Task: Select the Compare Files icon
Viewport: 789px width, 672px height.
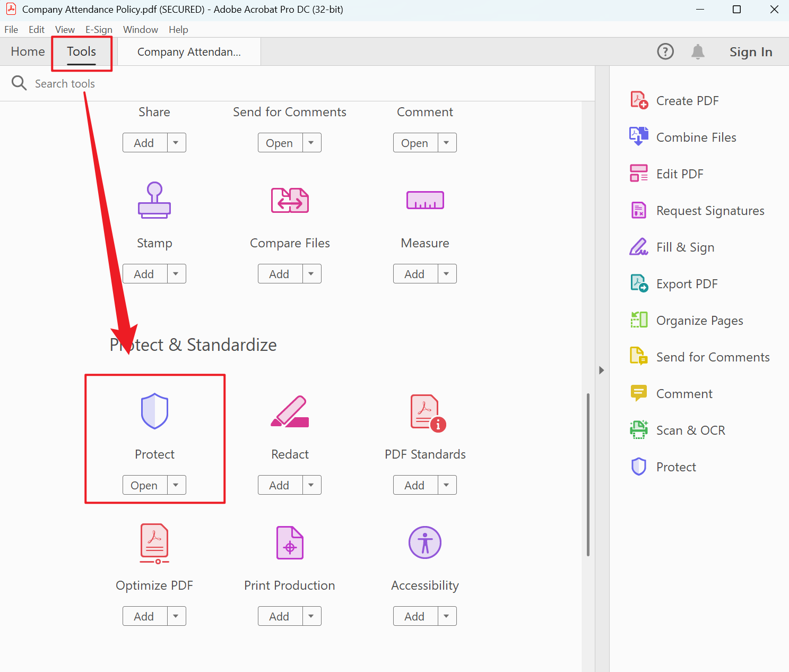Action: pyautogui.click(x=290, y=200)
